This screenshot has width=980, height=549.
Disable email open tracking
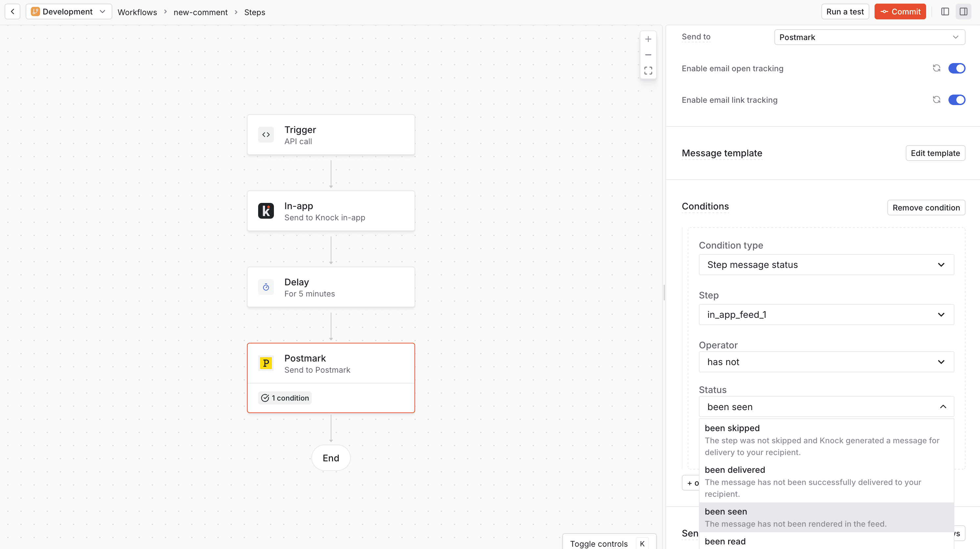957,68
